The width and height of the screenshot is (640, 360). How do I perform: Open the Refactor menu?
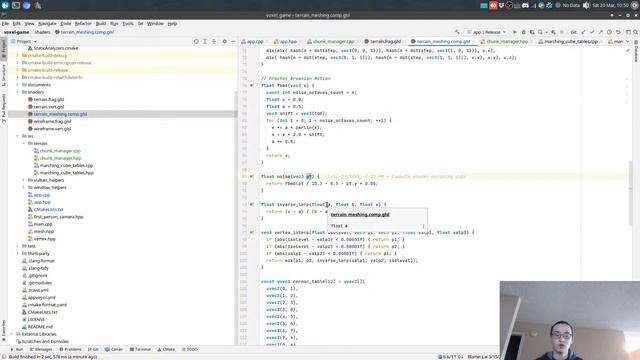pos(83,24)
